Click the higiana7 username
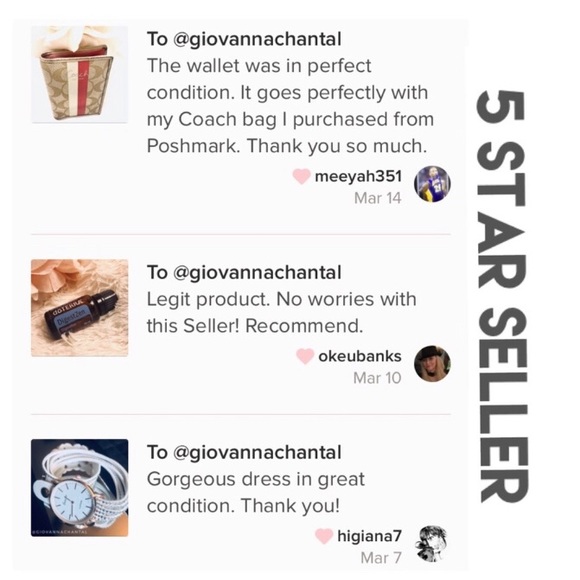 click(x=369, y=536)
